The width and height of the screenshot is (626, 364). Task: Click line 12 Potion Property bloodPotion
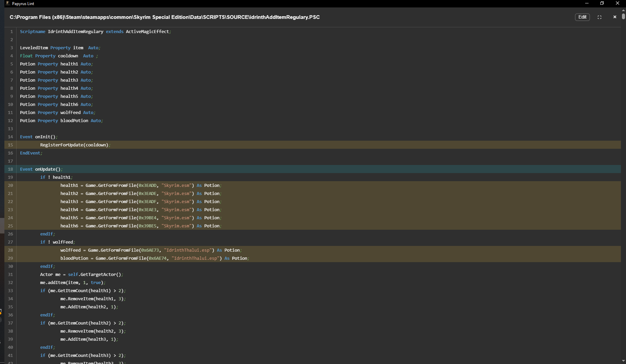click(61, 120)
